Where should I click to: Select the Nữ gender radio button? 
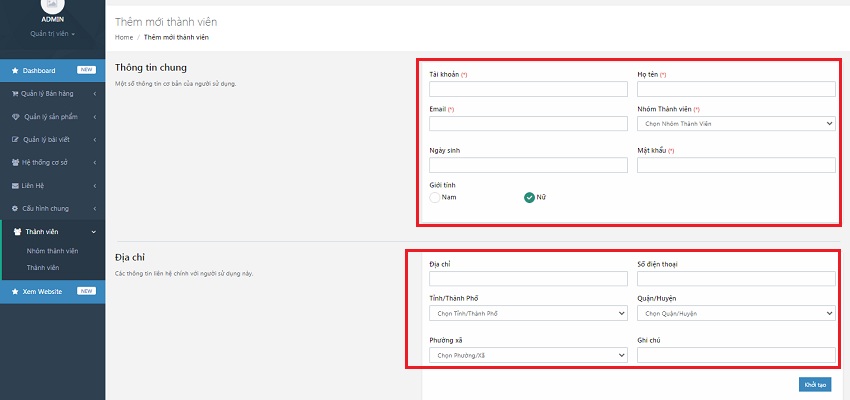[x=530, y=197]
